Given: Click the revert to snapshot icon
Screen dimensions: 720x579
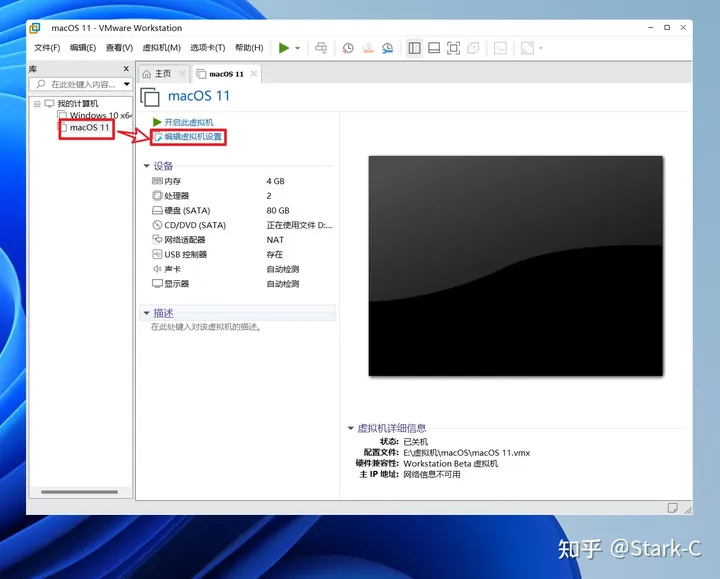Looking at the screenshot, I should pos(368,48).
